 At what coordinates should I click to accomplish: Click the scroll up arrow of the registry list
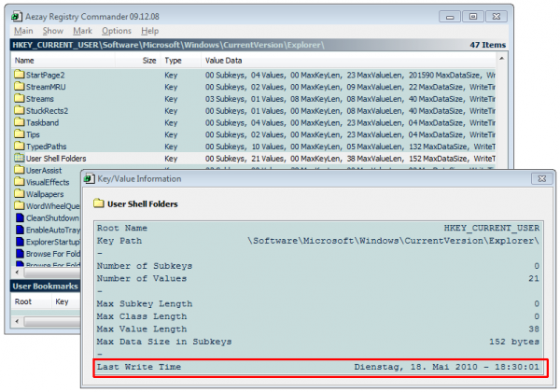point(502,58)
